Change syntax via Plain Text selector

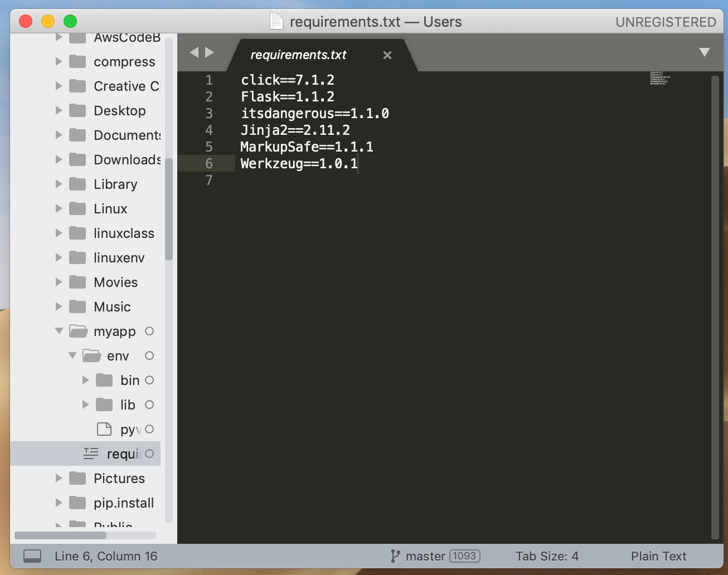point(658,556)
